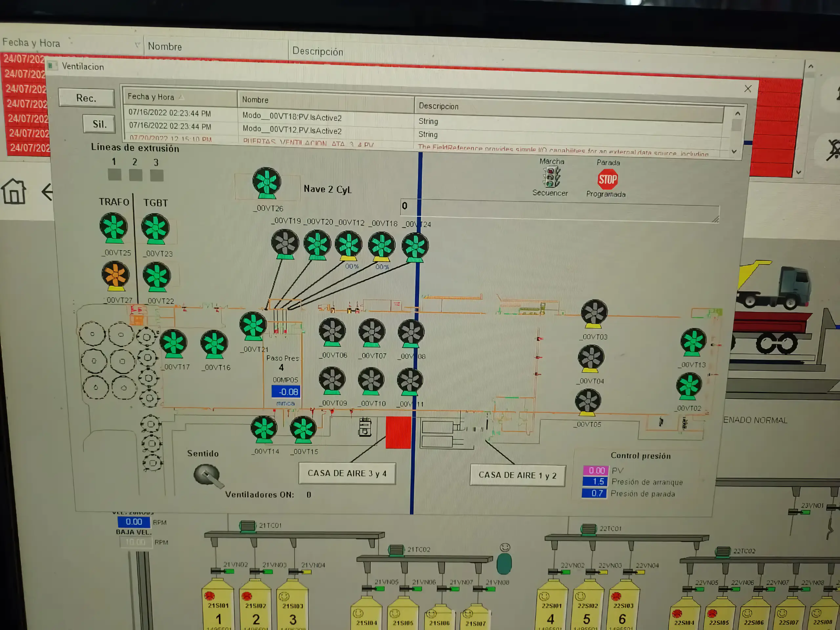Screen dimensions: 840x630
Task: Select the _00VT24 fan
Action: (415, 248)
